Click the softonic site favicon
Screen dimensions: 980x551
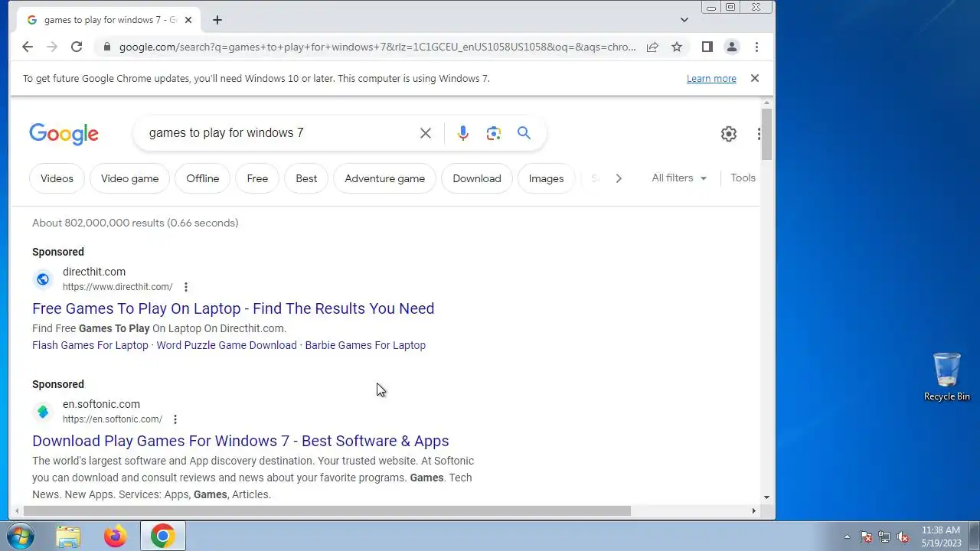point(43,412)
